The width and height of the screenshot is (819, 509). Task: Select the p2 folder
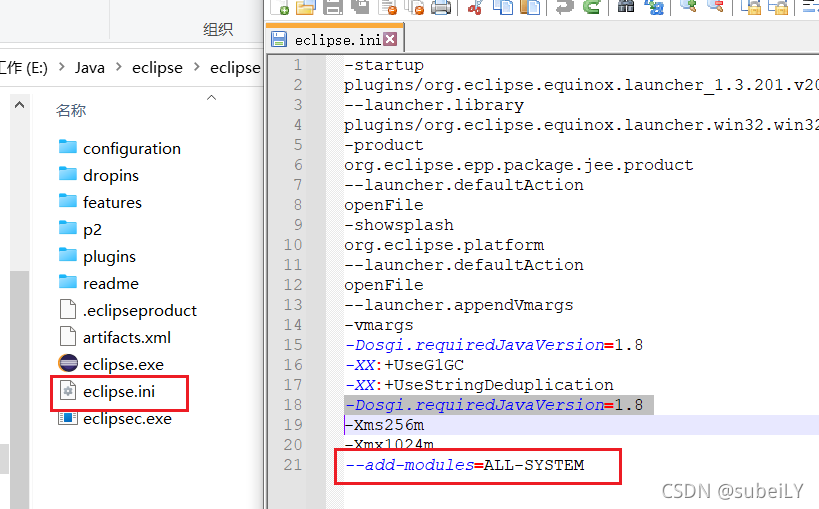coord(92,230)
